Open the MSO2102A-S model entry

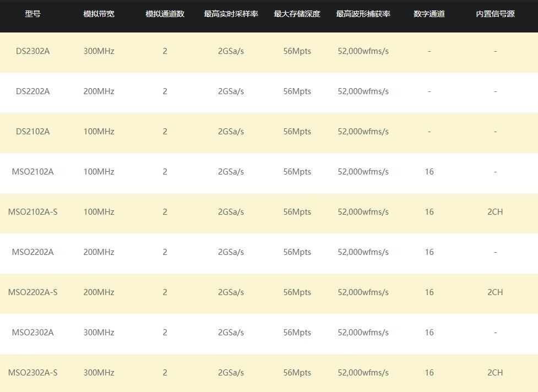coord(32,212)
